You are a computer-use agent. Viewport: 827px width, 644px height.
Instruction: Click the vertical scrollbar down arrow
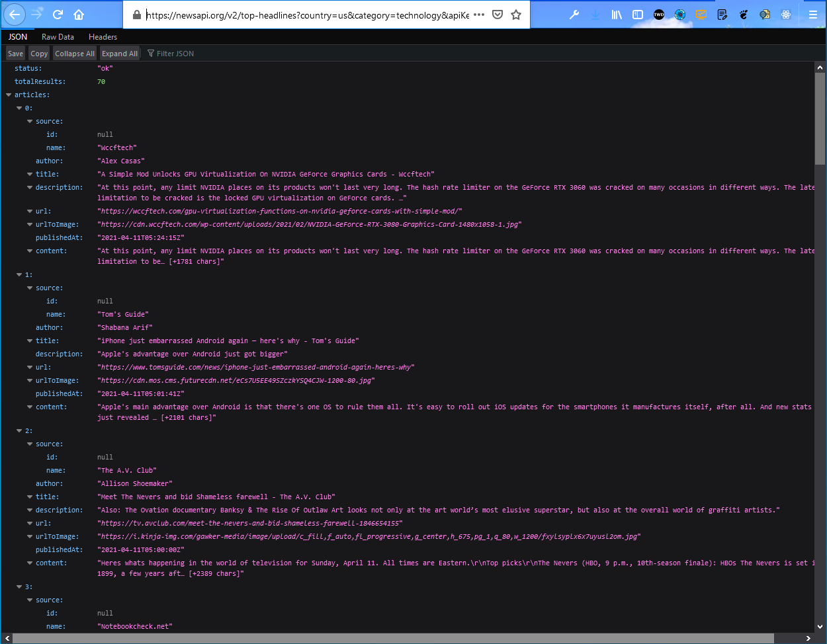point(820,627)
